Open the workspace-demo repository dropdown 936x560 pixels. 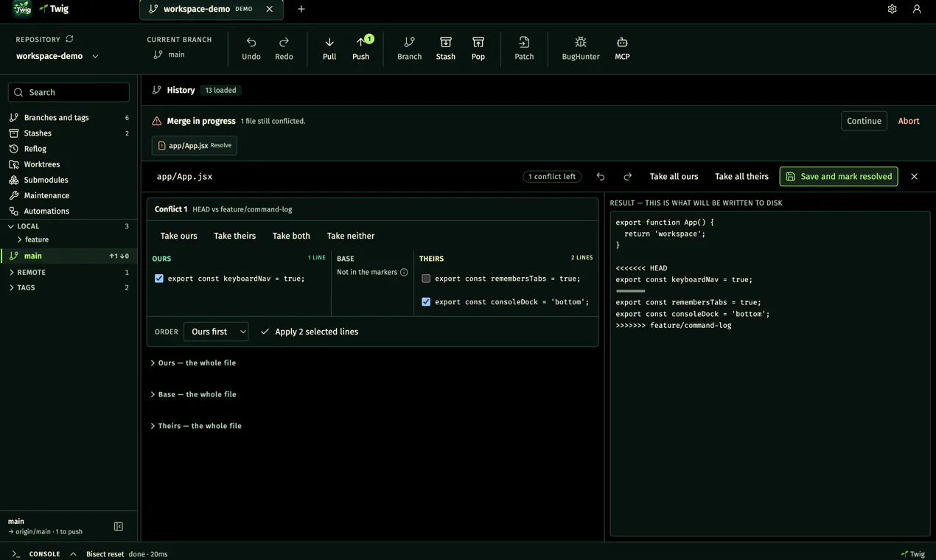[57, 56]
